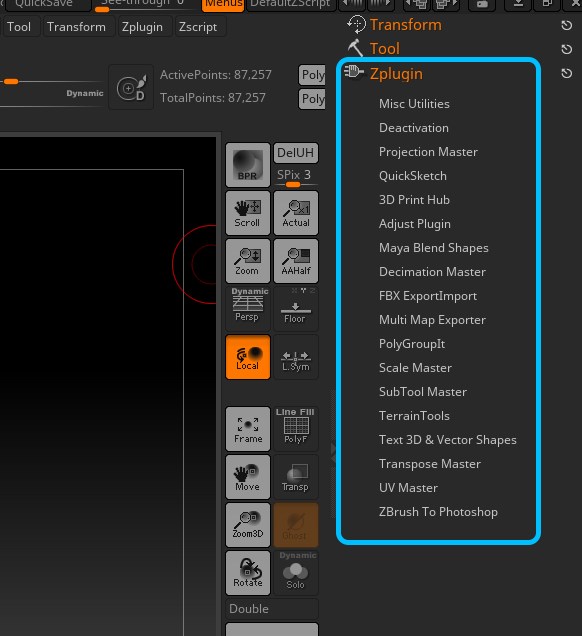The image size is (582, 636).
Task: Expand Deactivation section
Action: 414,128
